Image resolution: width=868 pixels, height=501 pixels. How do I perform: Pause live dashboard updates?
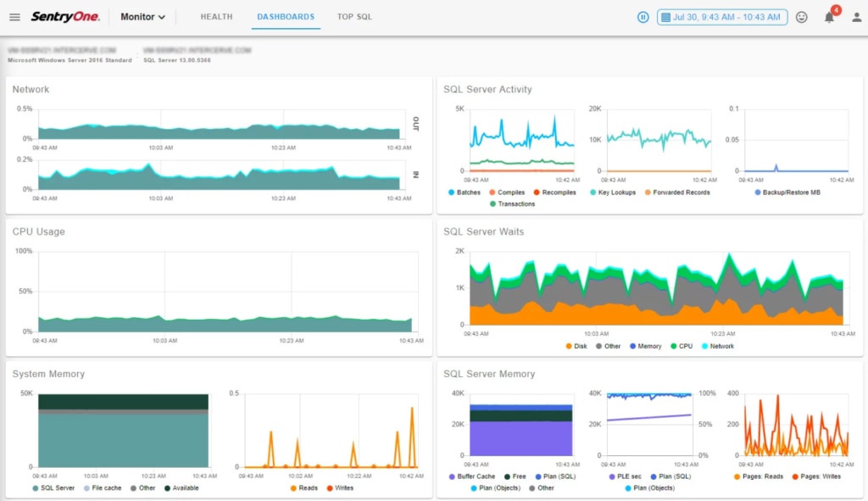click(643, 17)
